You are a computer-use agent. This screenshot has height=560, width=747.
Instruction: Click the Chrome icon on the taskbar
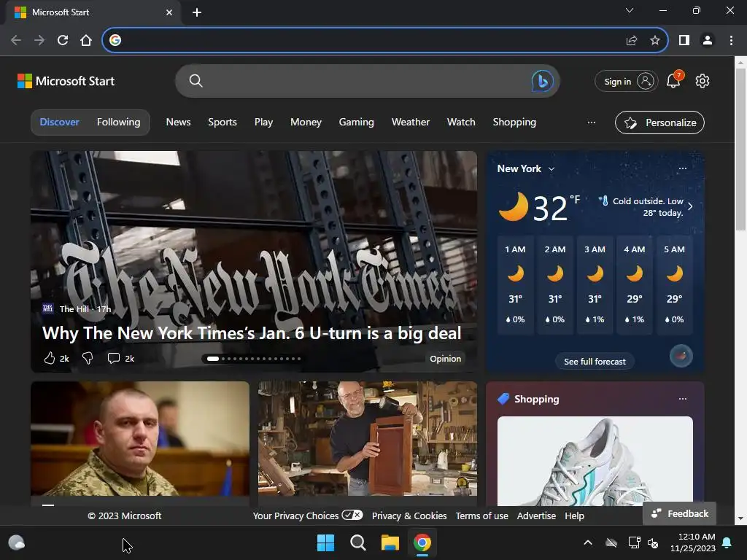coord(422,542)
